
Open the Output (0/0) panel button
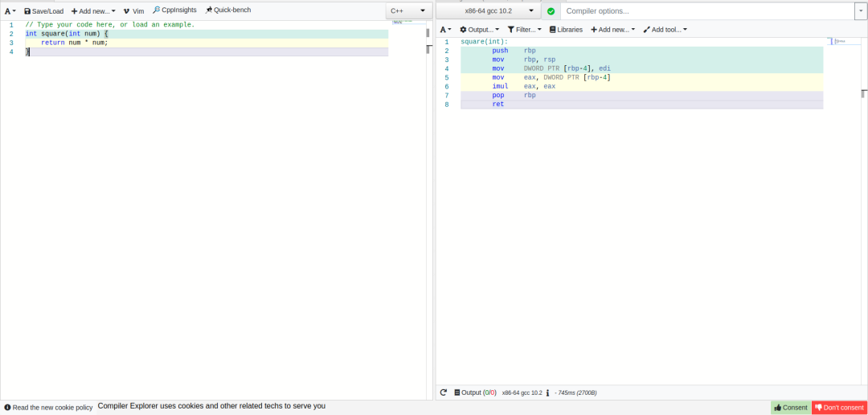pos(475,392)
